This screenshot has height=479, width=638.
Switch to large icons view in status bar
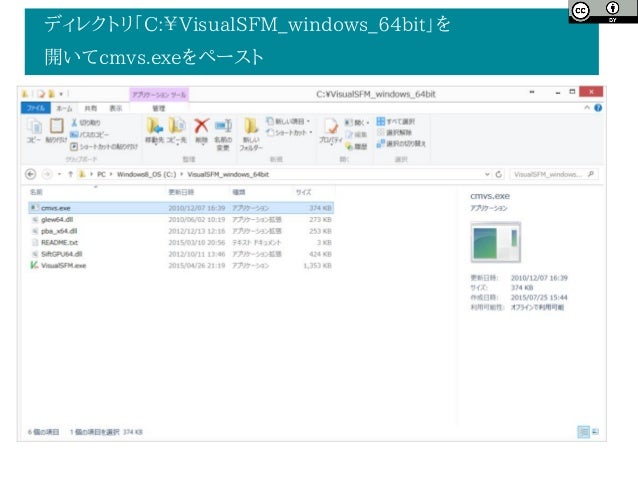click(x=595, y=432)
